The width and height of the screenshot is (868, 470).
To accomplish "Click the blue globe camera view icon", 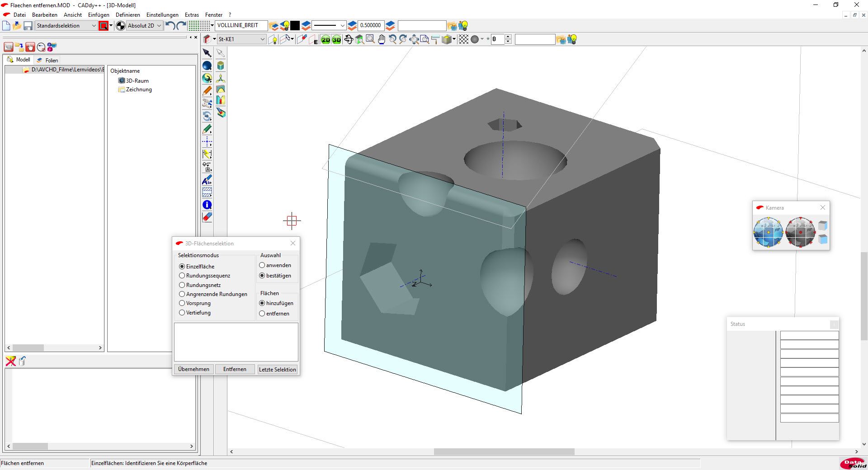I will pyautogui.click(x=768, y=232).
